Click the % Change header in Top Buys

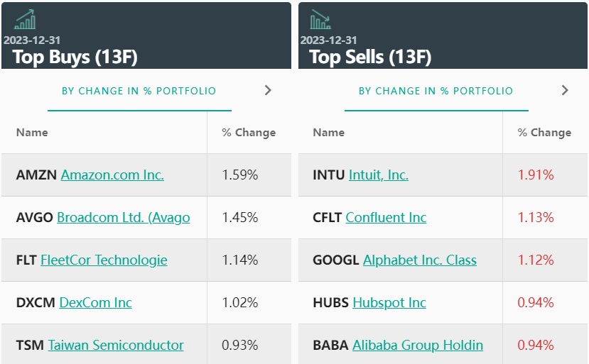click(x=249, y=133)
